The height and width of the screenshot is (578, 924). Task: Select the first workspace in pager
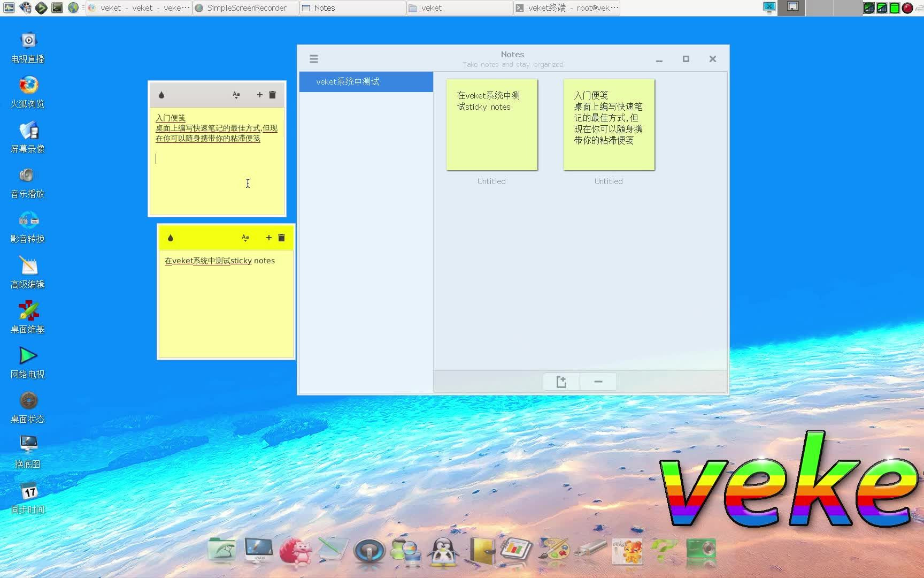click(791, 8)
